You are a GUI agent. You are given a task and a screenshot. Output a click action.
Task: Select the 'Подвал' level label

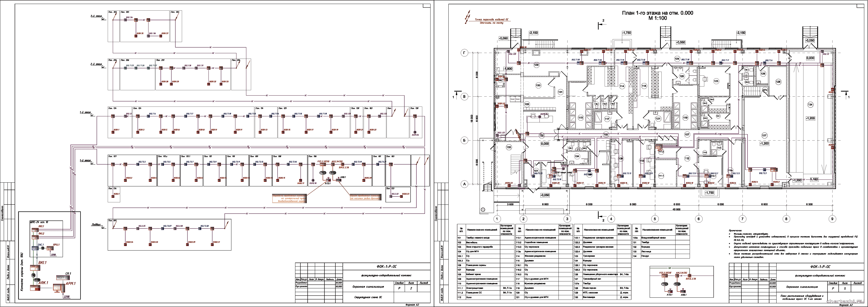tap(96, 224)
